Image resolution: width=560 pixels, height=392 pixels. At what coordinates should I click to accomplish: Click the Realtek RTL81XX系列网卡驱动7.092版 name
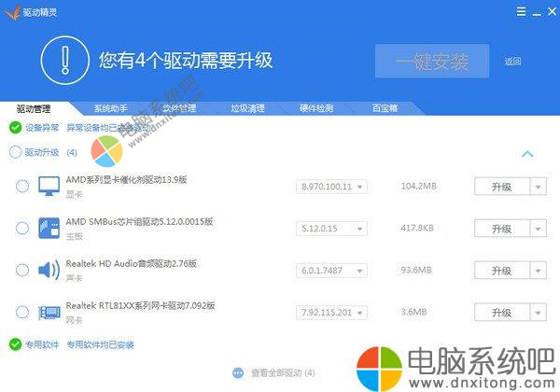140,305
